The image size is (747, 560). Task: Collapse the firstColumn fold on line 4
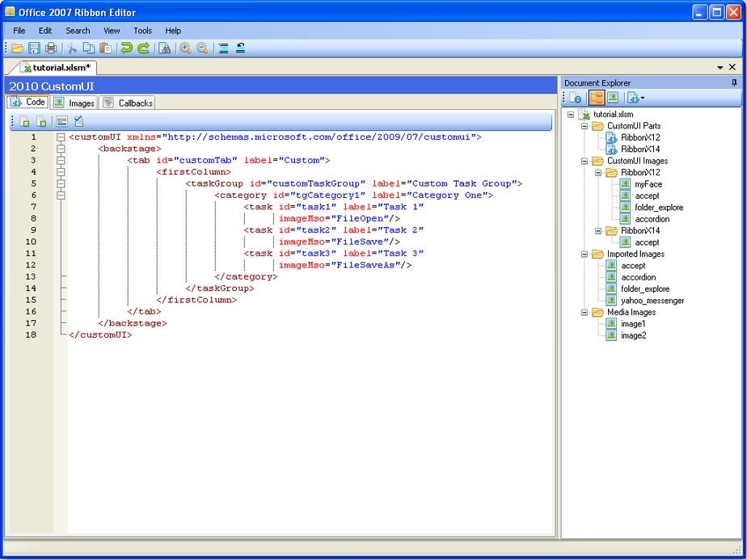coord(61,172)
